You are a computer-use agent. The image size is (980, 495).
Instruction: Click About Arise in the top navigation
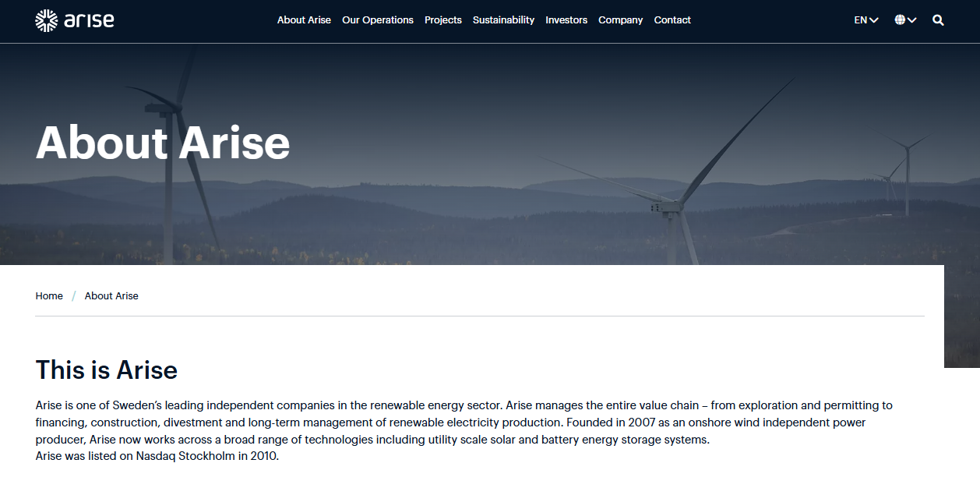(x=304, y=20)
